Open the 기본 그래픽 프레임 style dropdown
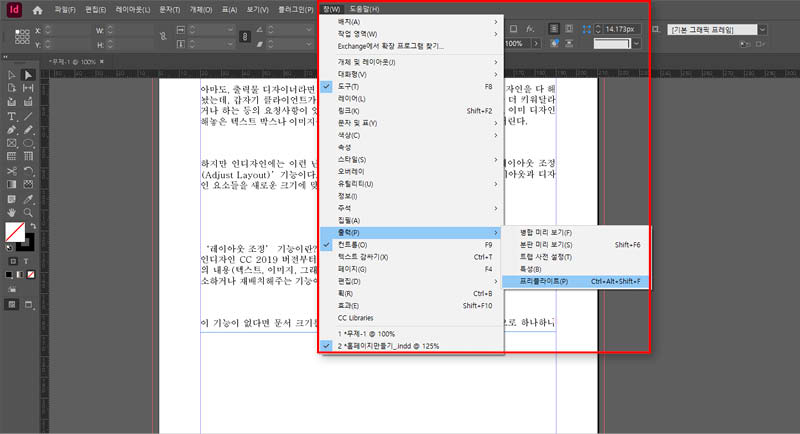 point(762,30)
